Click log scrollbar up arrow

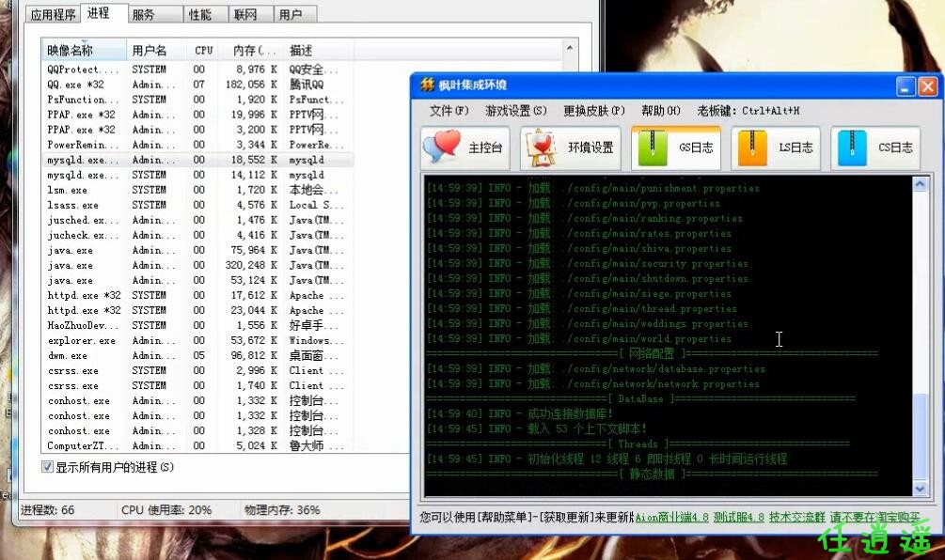coord(920,183)
